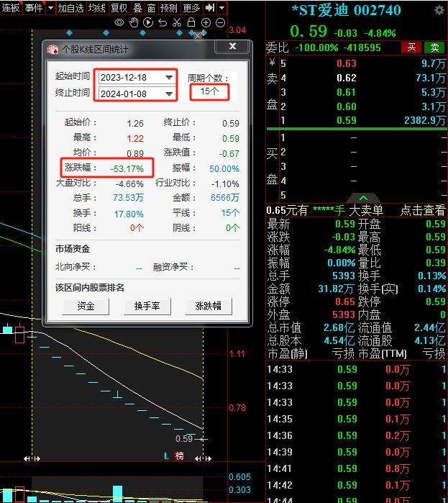The width and height of the screenshot is (448, 503).
Task: Open dropdown arrow after jump-to-end icon
Action: [x=221, y=7]
